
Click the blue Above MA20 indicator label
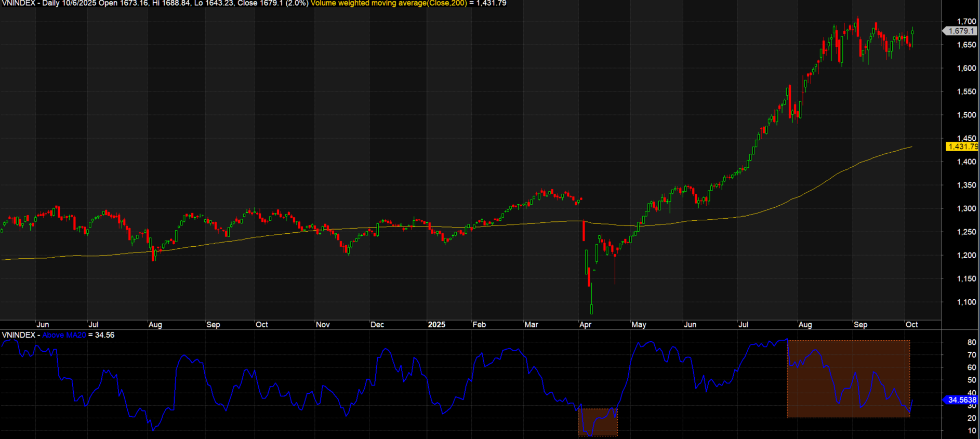pos(64,335)
